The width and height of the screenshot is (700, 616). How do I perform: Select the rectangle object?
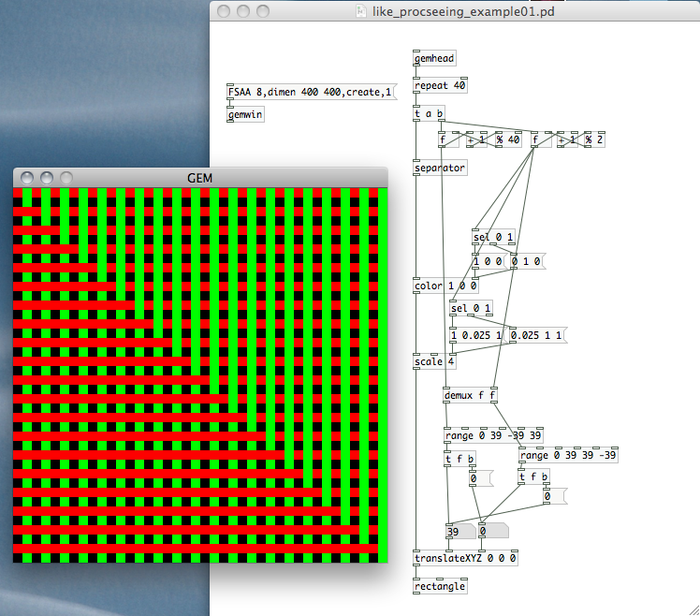click(440, 586)
